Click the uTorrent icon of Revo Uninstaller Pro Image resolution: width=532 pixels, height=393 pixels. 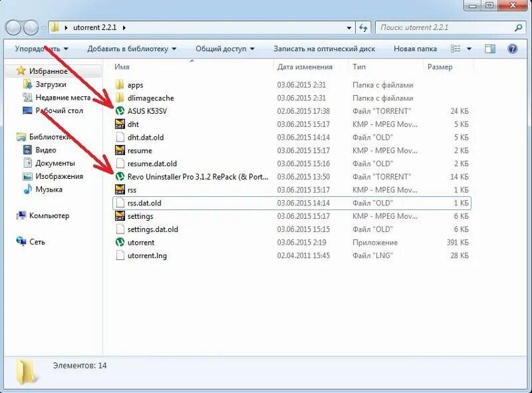120,176
